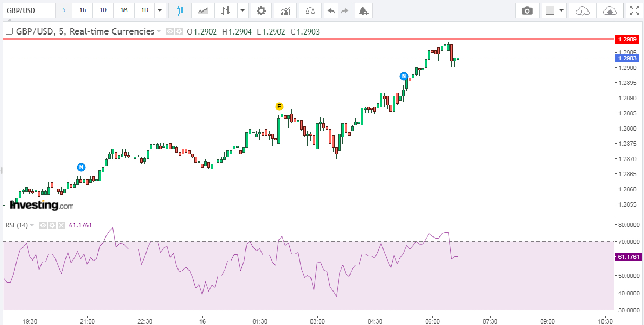Click the RSI value 61.1761 in legend
The height and width of the screenshot is (325, 644).
80,225
